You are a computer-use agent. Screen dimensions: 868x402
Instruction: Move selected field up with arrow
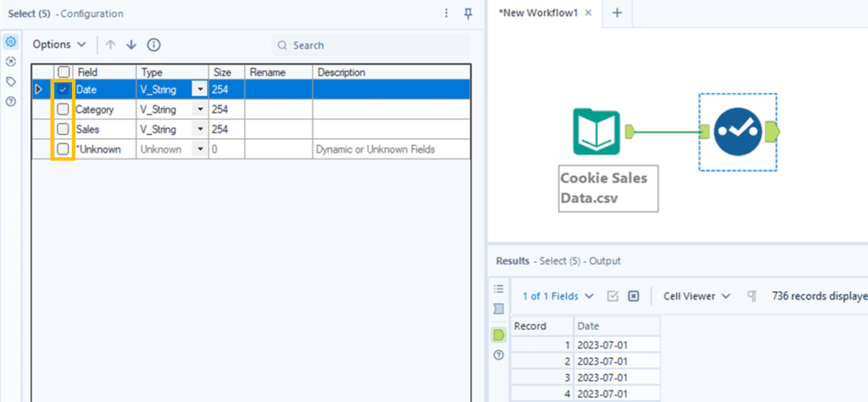[110, 45]
